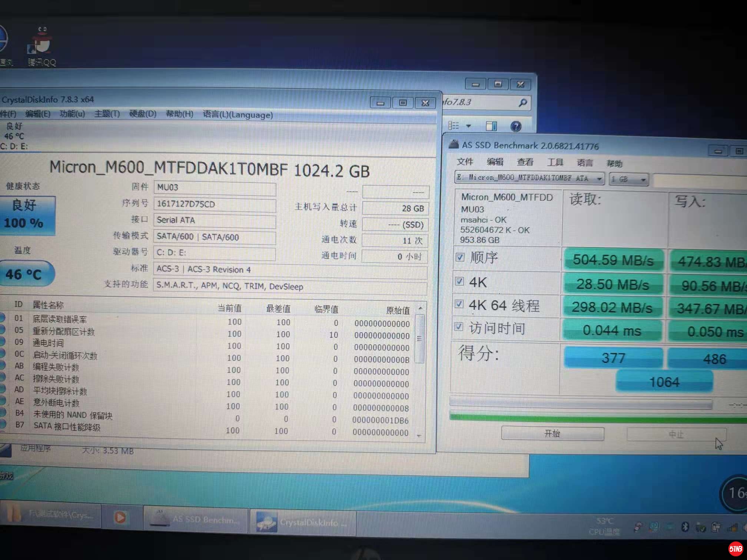Screen dimensions: 747x560
Task: Open the 工具 menu in AS SSD Benchmark
Action: pyautogui.click(x=555, y=162)
